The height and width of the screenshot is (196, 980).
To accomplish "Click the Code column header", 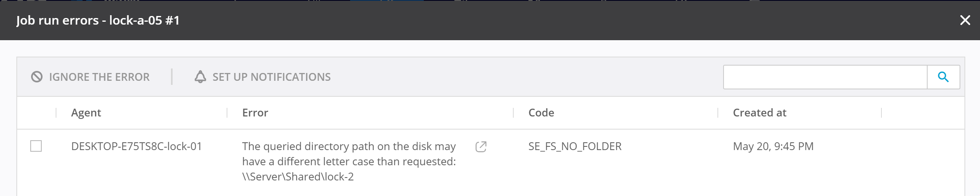I will click(x=541, y=113).
